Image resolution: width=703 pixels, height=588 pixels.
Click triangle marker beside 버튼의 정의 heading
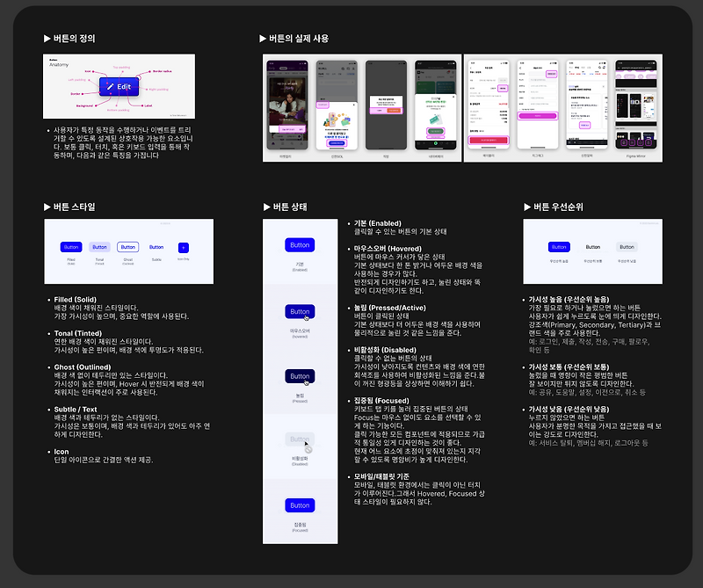coord(47,39)
